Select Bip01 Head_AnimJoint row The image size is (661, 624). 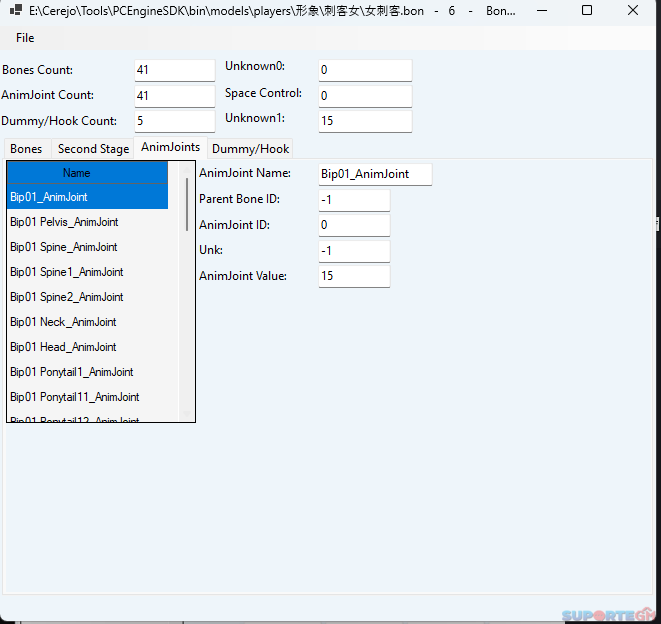point(63,347)
